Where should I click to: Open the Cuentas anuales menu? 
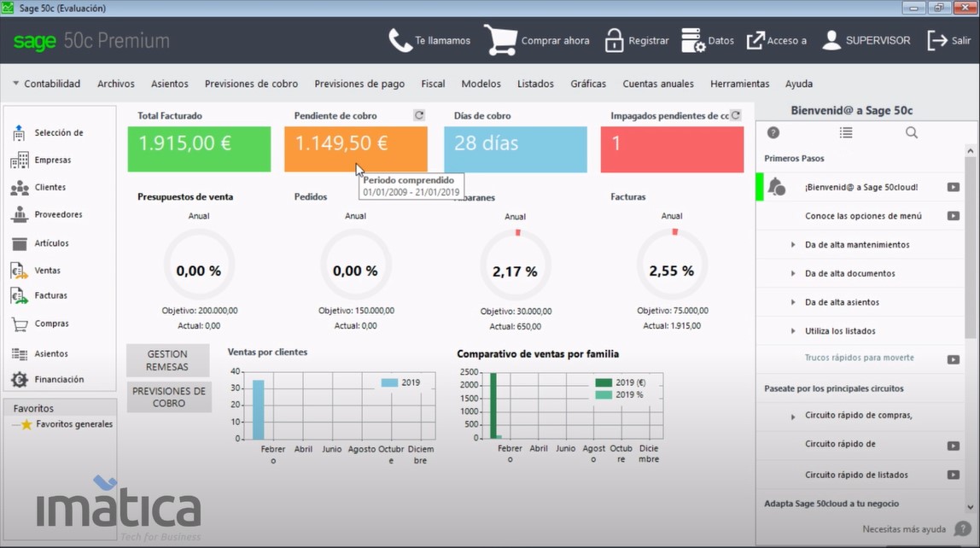coord(658,84)
